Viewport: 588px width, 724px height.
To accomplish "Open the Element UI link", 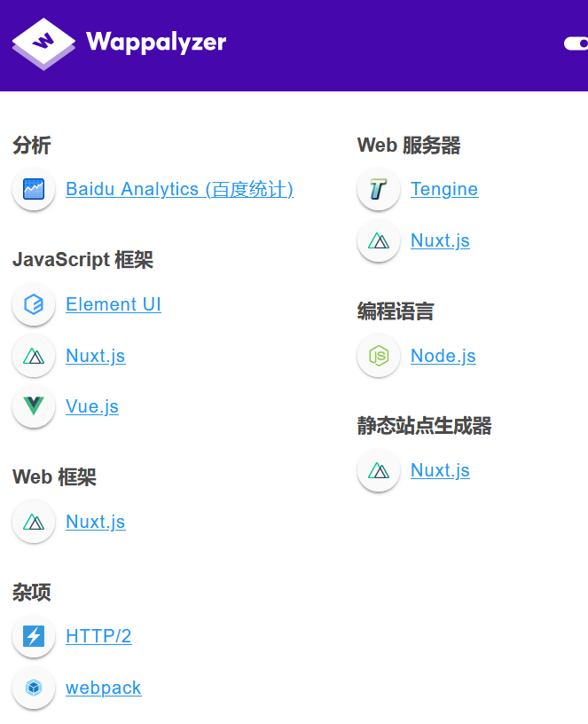I will click(114, 304).
